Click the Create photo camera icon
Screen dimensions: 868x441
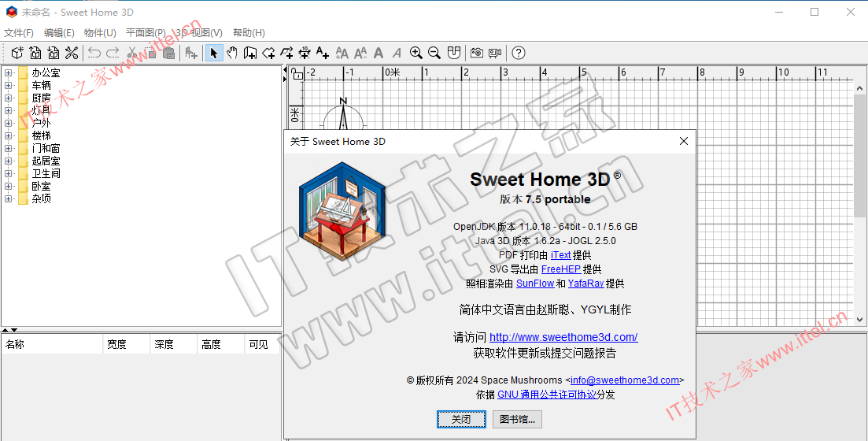(x=477, y=53)
